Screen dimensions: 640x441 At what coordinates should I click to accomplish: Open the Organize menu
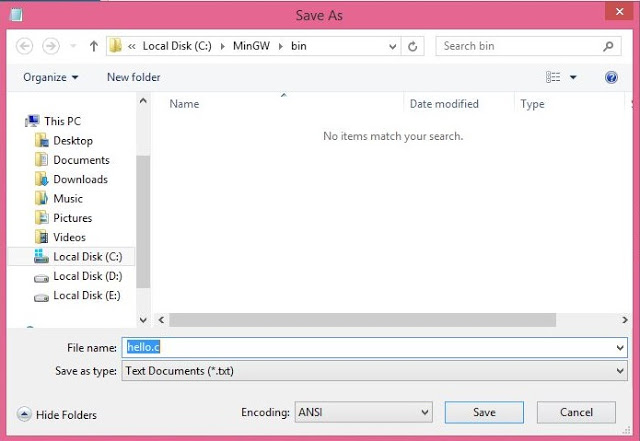[x=51, y=77]
